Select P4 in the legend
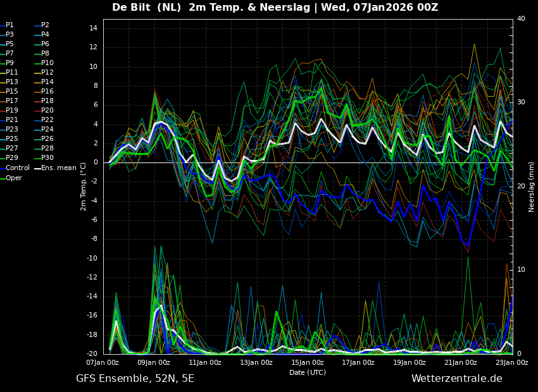The width and height of the screenshot is (538, 392). click(x=42, y=35)
